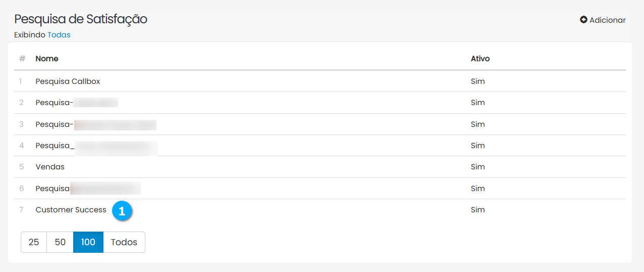Click Sim status of Vendas row
This screenshot has width=644, height=272.
click(477, 167)
